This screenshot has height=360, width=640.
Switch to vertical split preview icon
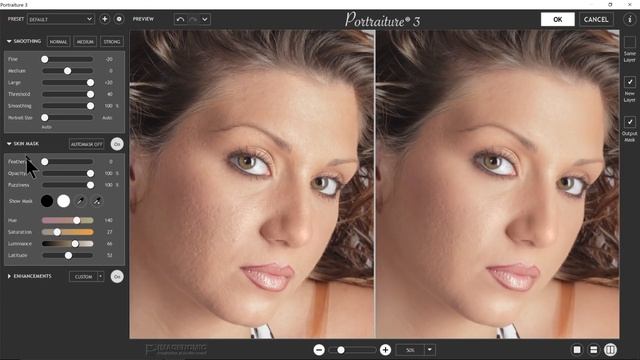pos(611,350)
